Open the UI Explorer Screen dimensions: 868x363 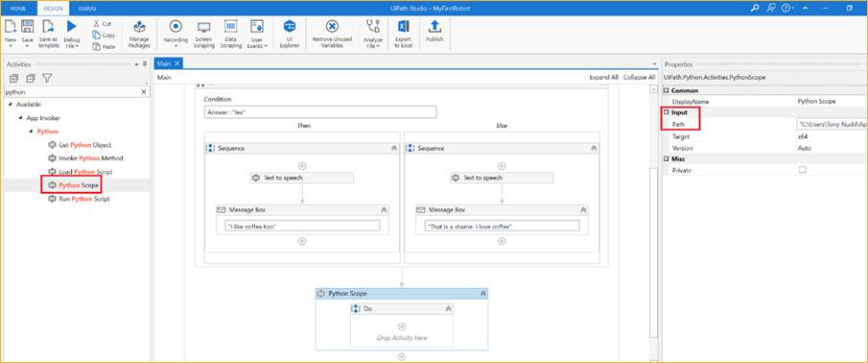(x=289, y=35)
